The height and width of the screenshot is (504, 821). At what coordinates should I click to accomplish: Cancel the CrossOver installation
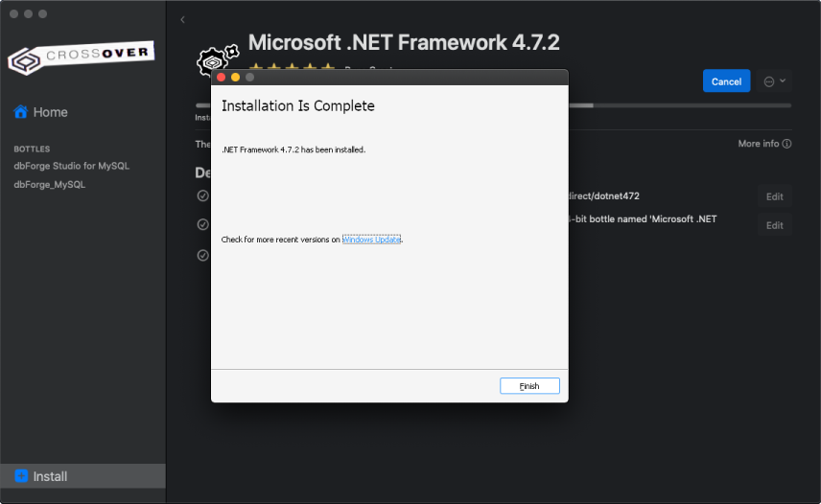[726, 81]
